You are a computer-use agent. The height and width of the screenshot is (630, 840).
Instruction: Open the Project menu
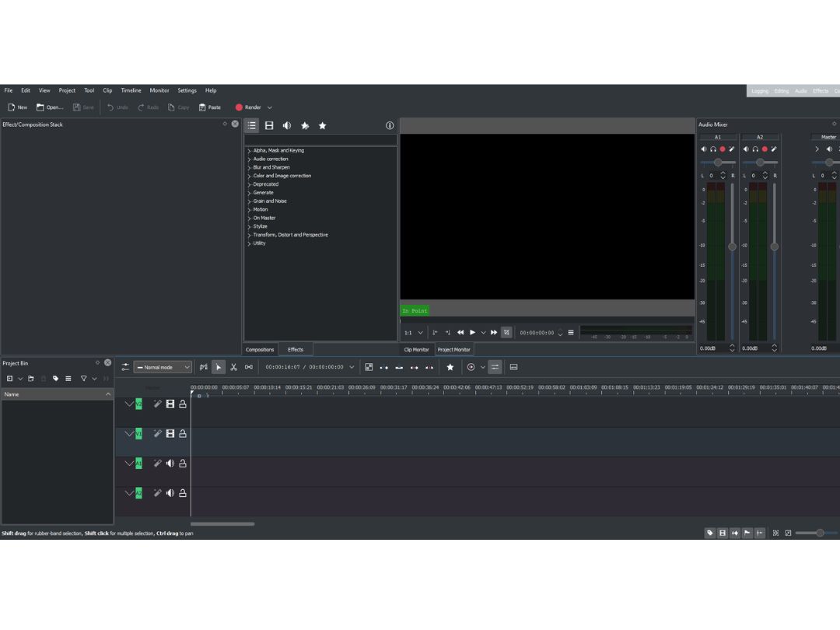coord(67,90)
